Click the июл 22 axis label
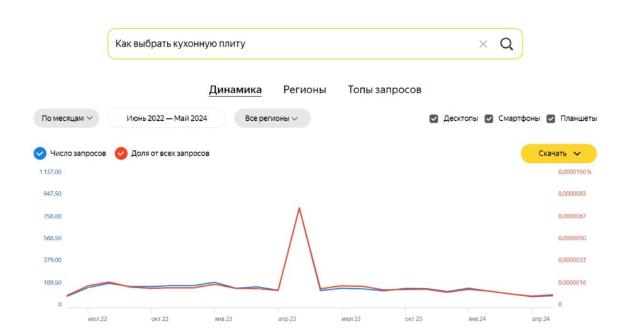The image size is (644, 334). (x=97, y=319)
